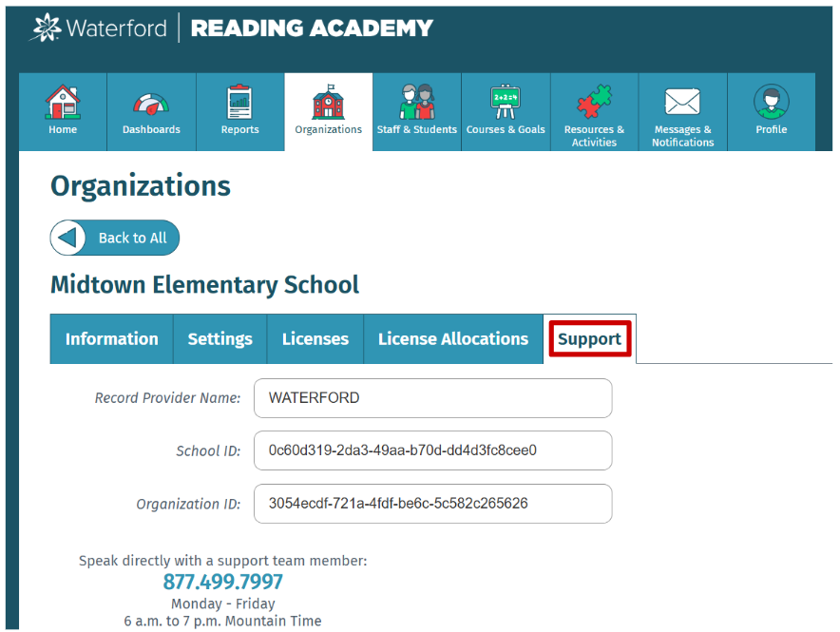Image resolution: width=840 pixels, height=632 pixels.
Task: Switch to the Licenses tab
Action: click(315, 339)
